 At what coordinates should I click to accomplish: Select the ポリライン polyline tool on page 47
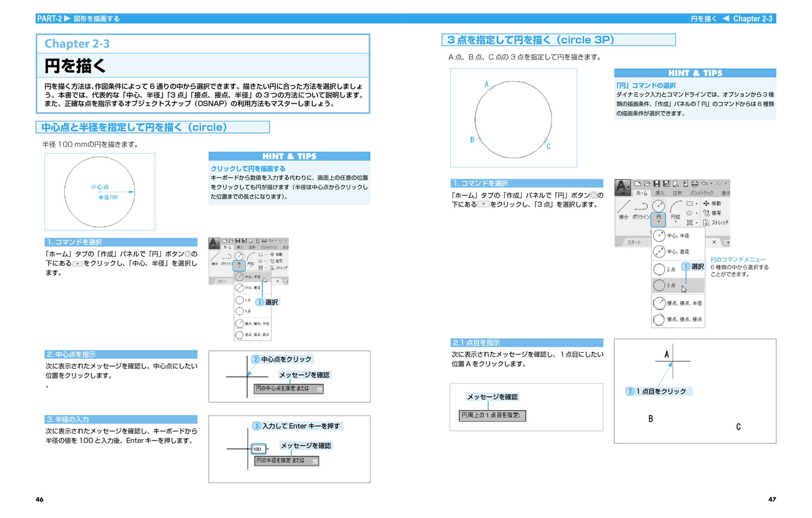tap(641, 210)
